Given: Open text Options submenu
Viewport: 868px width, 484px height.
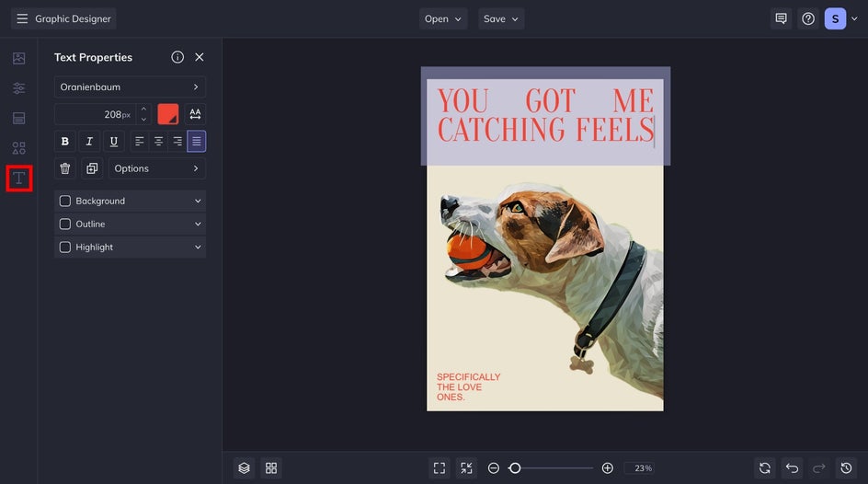Looking at the screenshot, I should pos(157,168).
